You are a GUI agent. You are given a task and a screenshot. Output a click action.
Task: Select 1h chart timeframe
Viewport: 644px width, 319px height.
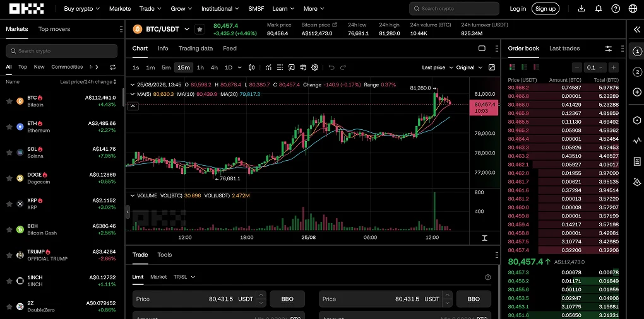pos(200,67)
